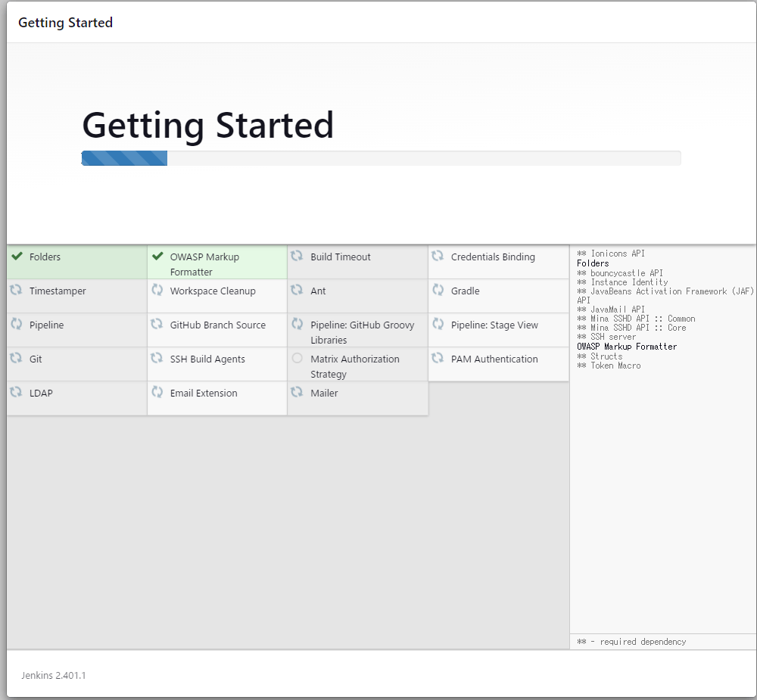Click "** Token Macro" log line
757x700 pixels.
coord(609,366)
